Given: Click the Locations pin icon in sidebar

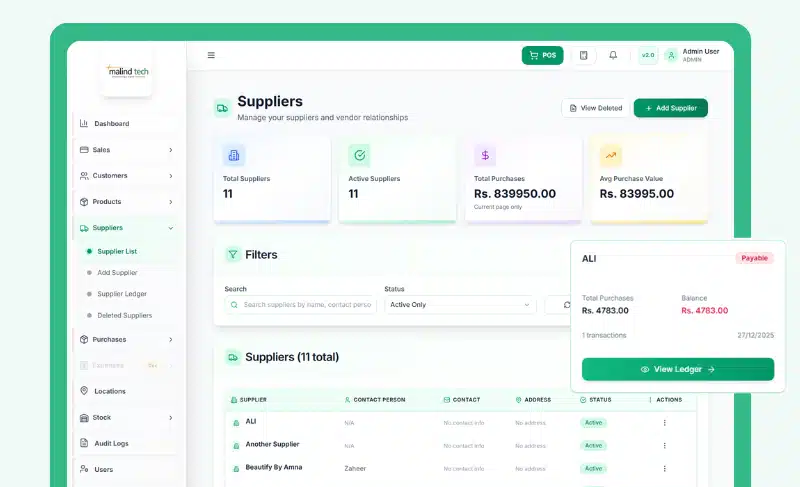Looking at the screenshot, I should 84,391.
